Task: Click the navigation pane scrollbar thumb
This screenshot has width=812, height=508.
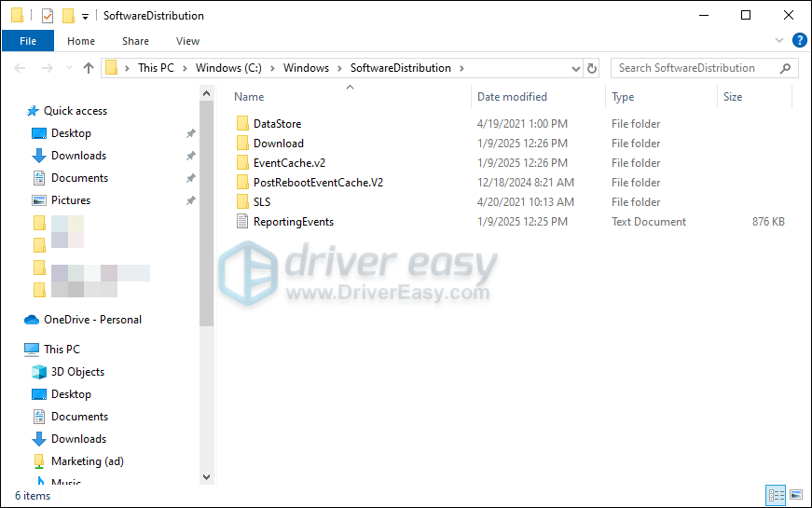Action: 206,213
